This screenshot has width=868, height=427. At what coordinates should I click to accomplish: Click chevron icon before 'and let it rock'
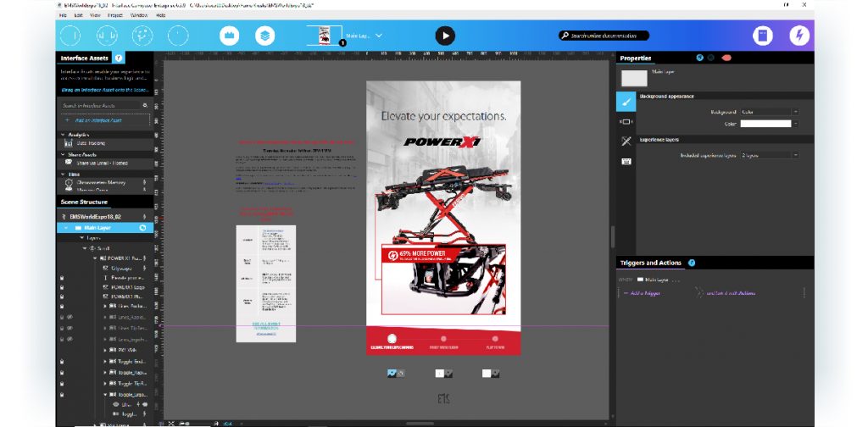(x=699, y=293)
